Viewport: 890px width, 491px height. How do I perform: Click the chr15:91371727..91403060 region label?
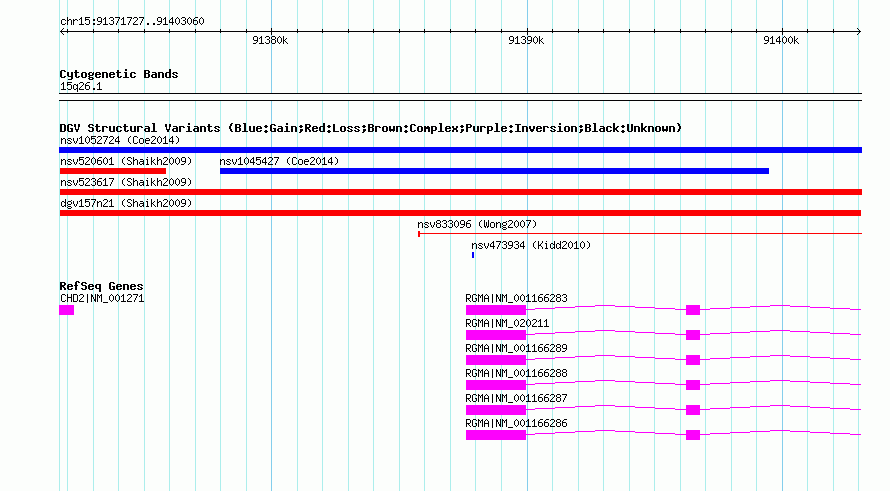click(132, 22)
